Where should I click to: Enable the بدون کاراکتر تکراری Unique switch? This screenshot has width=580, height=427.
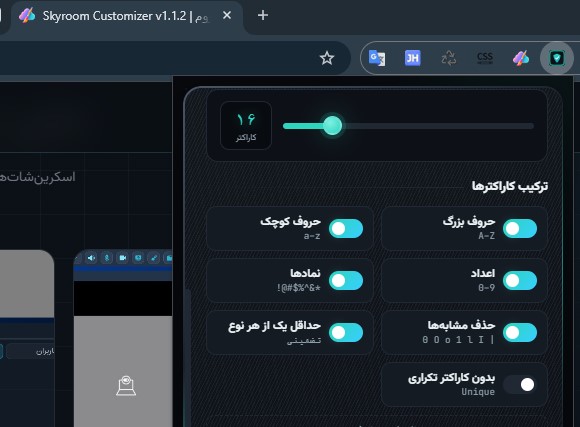coord(519,384)
